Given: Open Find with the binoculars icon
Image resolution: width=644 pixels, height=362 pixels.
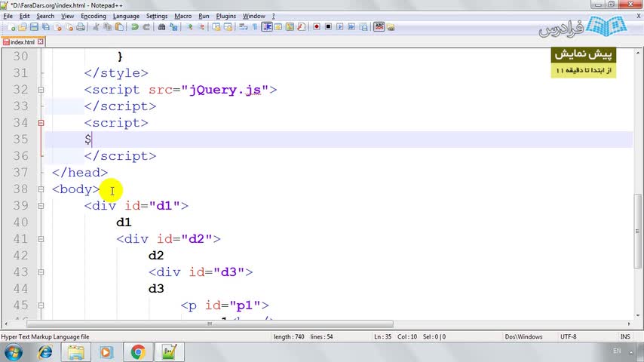Looking at the screenshot, I should [161, 27].
